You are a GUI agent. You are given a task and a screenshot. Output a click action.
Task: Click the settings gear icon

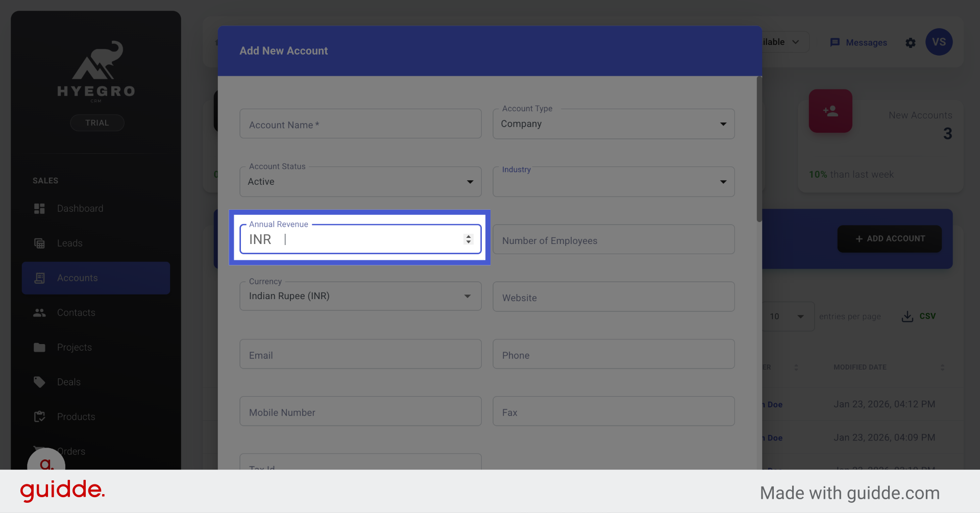click(x=911, y=43)
